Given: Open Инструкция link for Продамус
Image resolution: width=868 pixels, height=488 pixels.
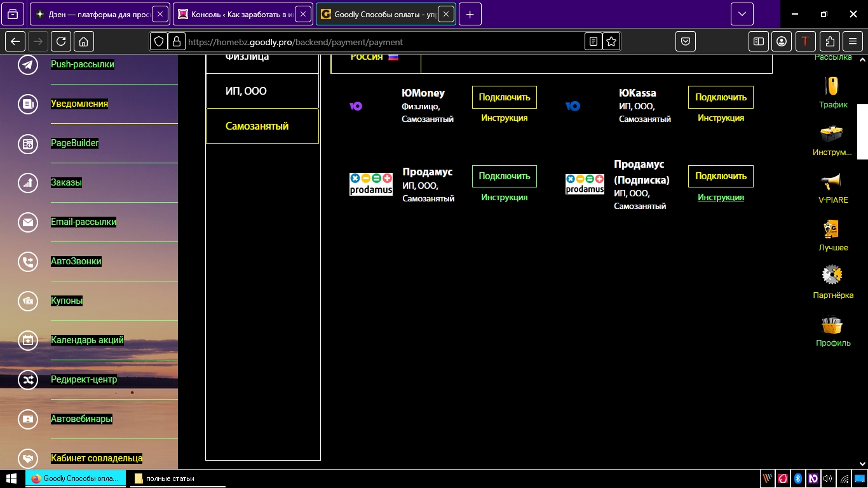Looking at the screenshot, I should (505, 198).
